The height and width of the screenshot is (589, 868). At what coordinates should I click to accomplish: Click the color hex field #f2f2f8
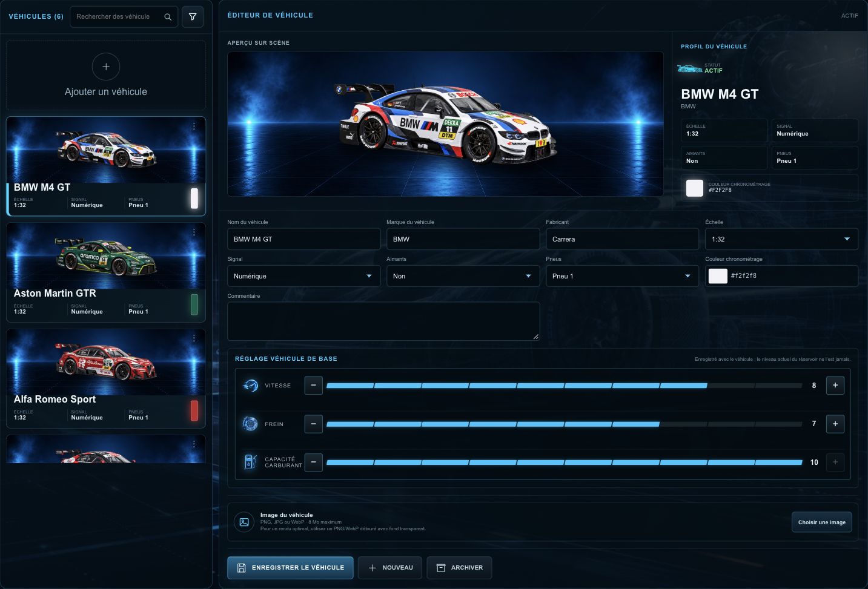[x=743, y=276]
